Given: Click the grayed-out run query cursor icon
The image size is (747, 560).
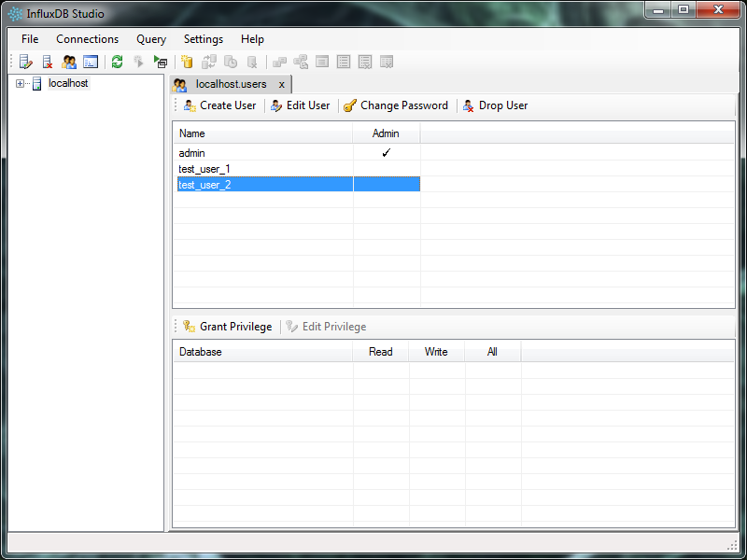Looking at the screenshot, I should tap(138, 62).
